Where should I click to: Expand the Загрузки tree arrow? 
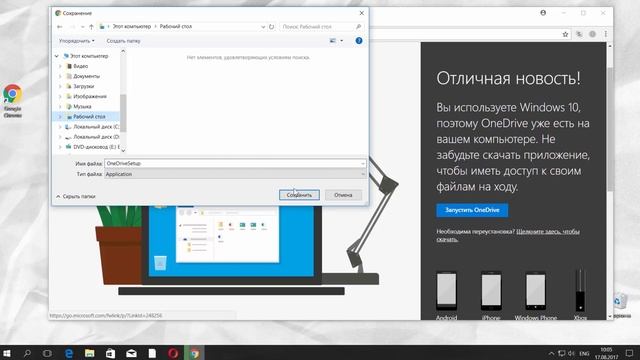coord(60,87)
